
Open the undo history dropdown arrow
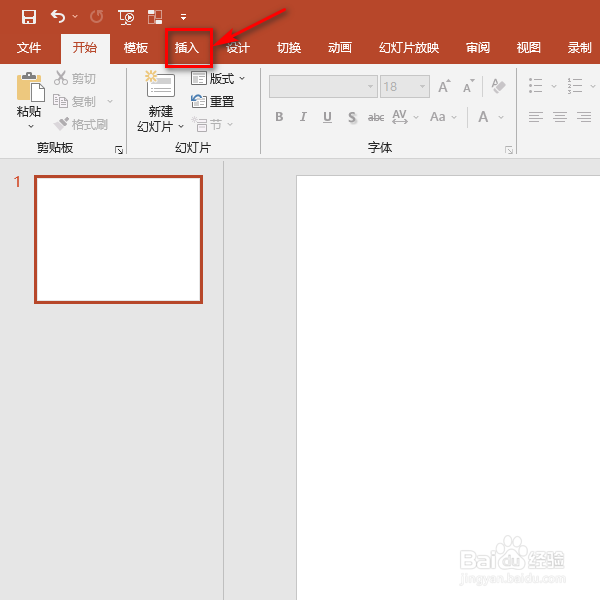click(x=75, y=17)
